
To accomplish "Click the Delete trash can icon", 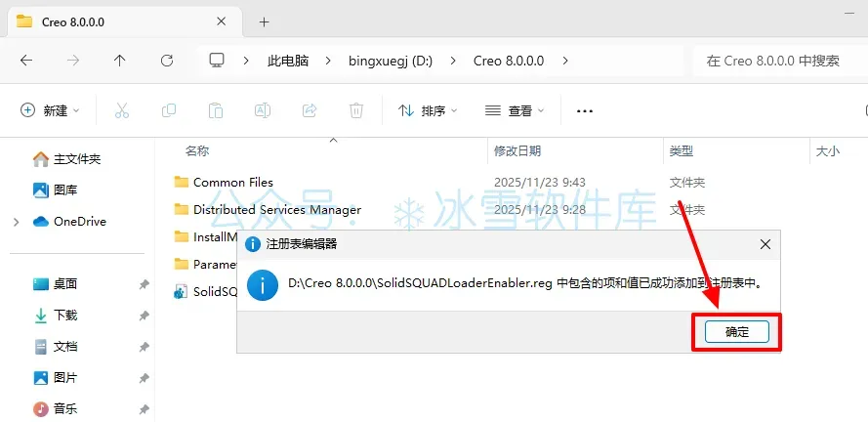I will point(356,110).
